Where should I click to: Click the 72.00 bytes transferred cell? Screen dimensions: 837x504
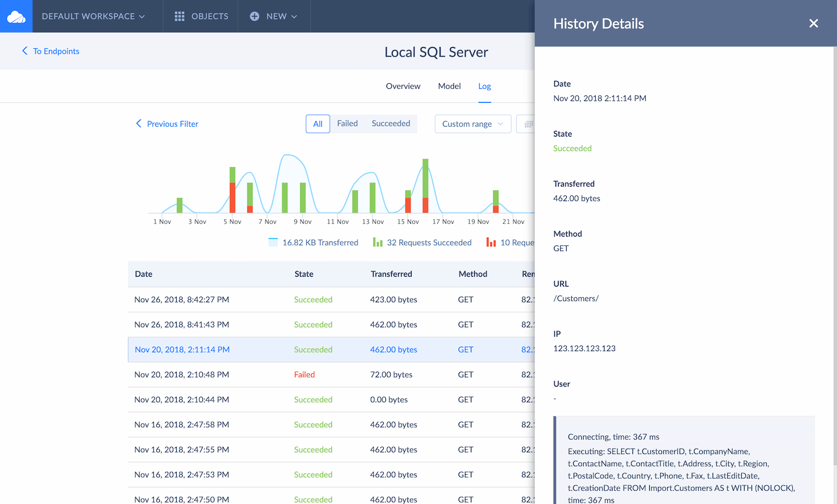point(391,374)
